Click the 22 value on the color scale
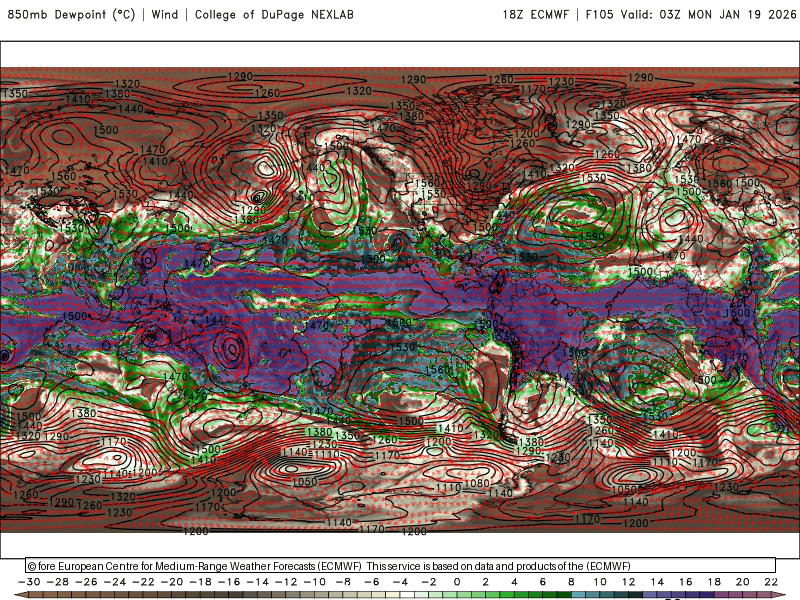This screenshot has height=600, width=800. tap(771, 582)
